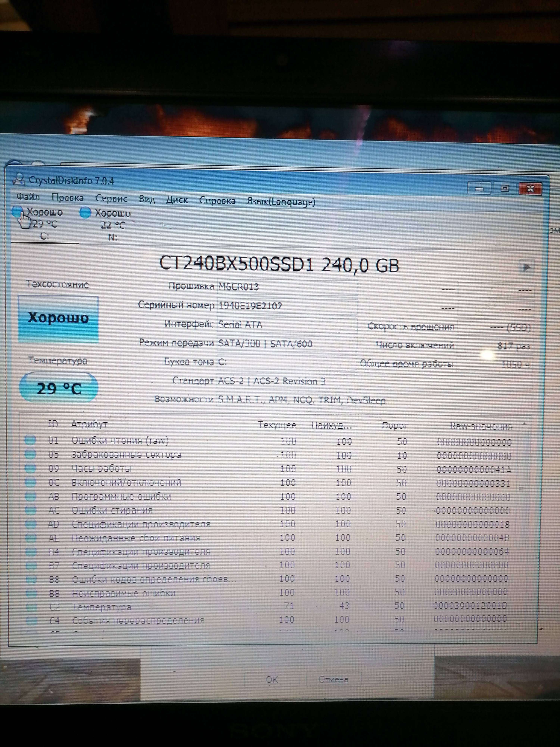
Task: Click status circle of attribute 05 reallocated sectors
Action: tap(30, 454)
